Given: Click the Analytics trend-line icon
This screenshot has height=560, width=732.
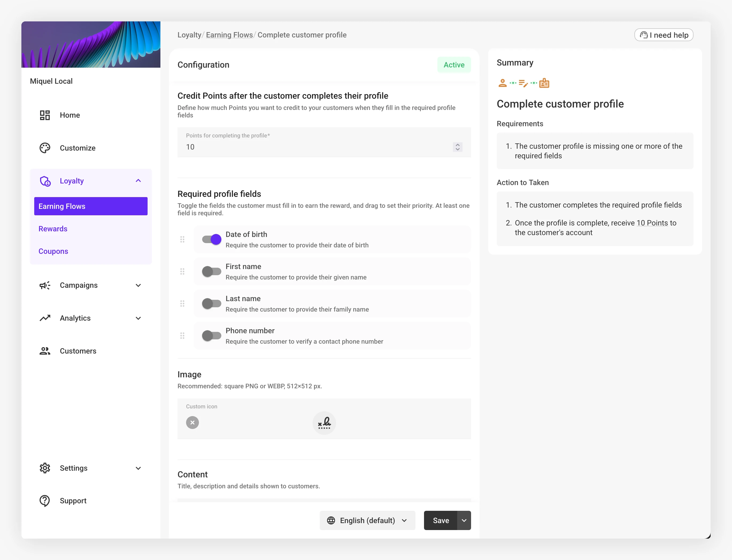Looking at the screenshot, I should 45,318.
